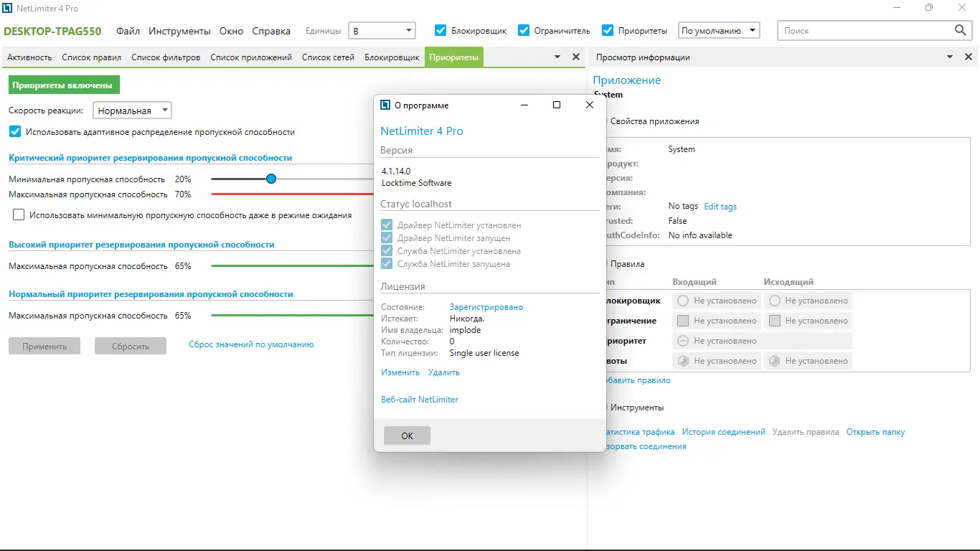The image size is (980, 551).
Task: Click the blue handle of the 20% minimum slider
Action: [271, 179]
